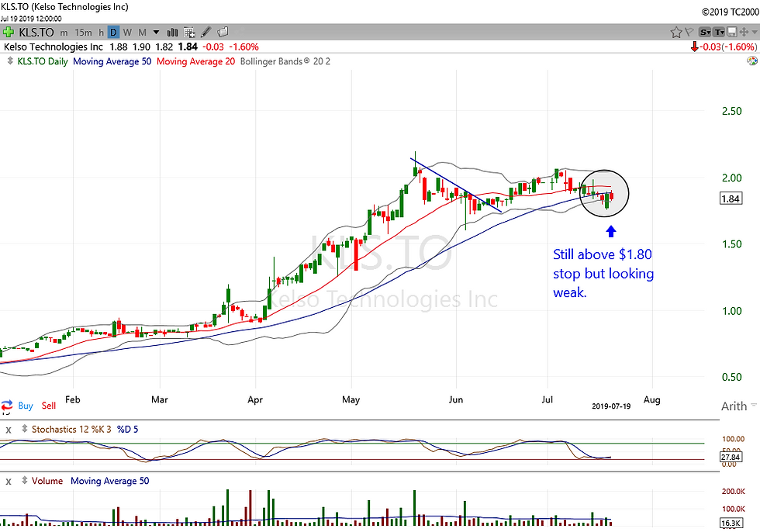This screenshot has height=532, width=760.
Task: Click the Stochastics 12 %K 3 label
Action: pyautogui.click(x=71, y=430)
